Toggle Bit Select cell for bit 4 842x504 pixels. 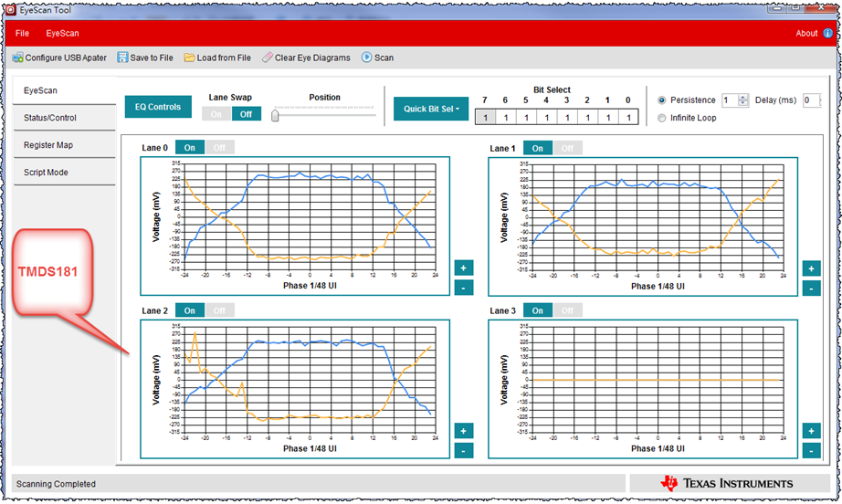click(547, 117)
